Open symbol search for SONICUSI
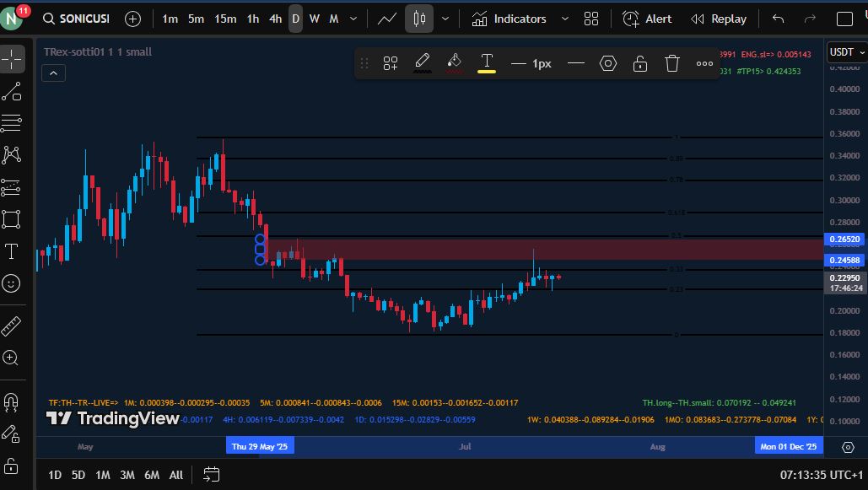The height and width of the screenshot is (490, 868). tap(76, 19)
